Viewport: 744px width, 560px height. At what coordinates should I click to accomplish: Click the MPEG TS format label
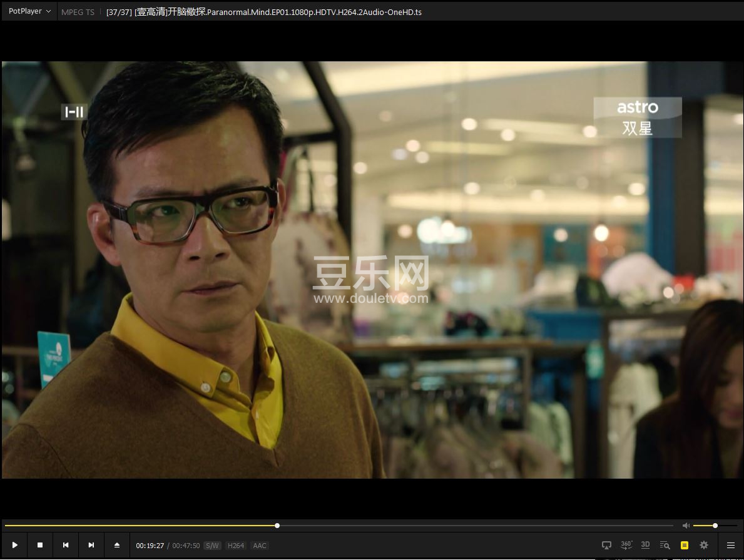pyautogui.click(x=78, y=13)
